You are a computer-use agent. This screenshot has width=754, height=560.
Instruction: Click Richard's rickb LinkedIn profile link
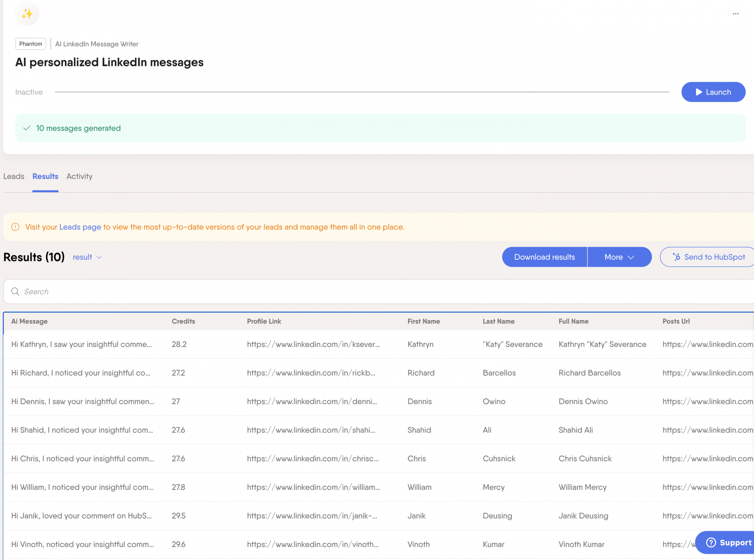tap(311, 373)
